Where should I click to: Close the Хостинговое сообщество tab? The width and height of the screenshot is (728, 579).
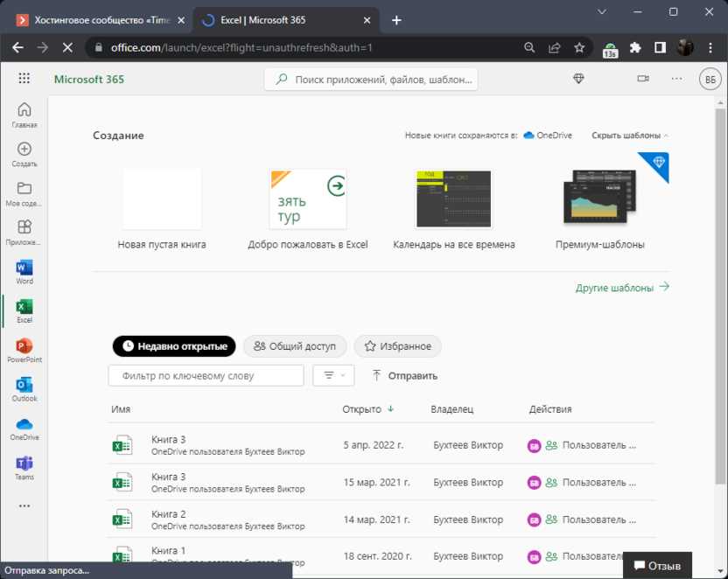click(181, 20)
